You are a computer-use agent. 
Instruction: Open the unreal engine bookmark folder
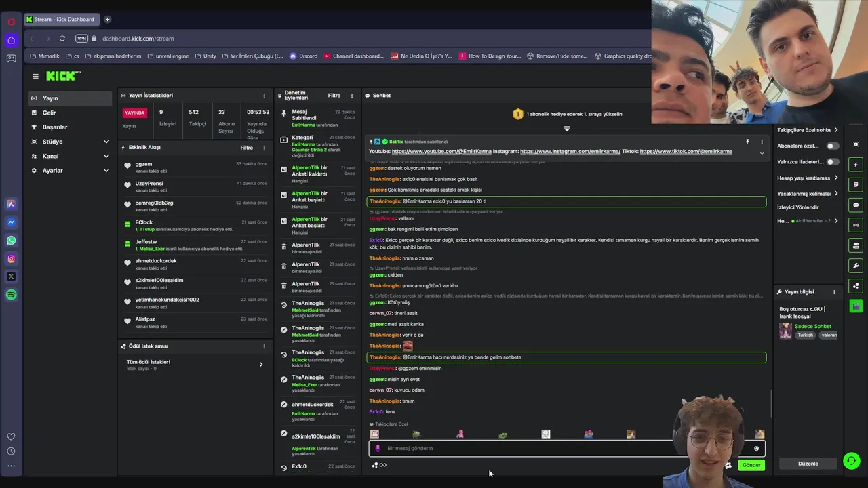(x=168, y=56)
